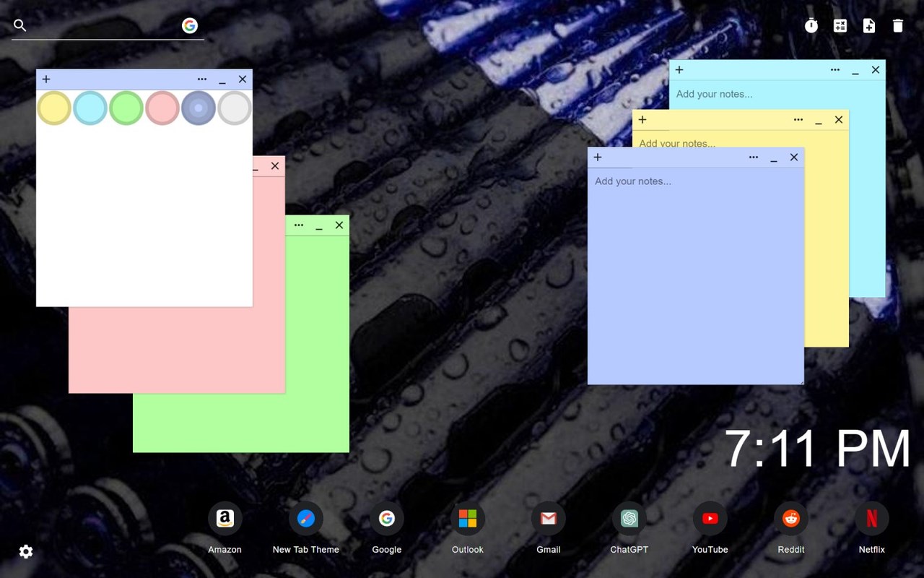Close the pink note
The width and height of the screenshot is (924, 578).
(x=275, y=166)
